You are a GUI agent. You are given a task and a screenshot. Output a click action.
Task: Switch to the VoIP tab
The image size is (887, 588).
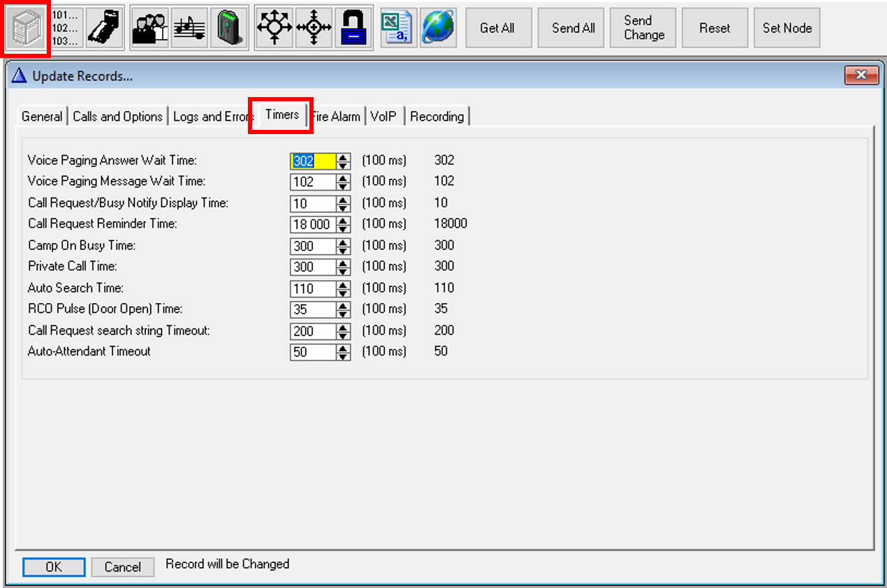384,117
